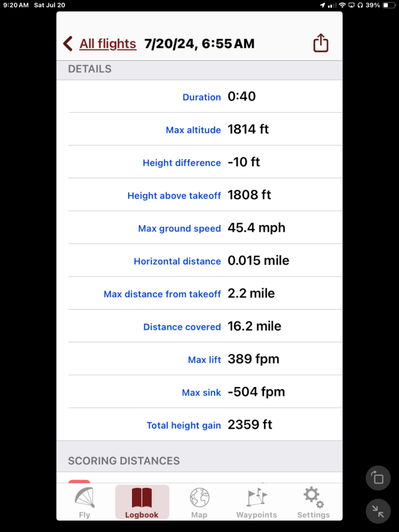Select the Logbook tab

[x=142, y=502]
